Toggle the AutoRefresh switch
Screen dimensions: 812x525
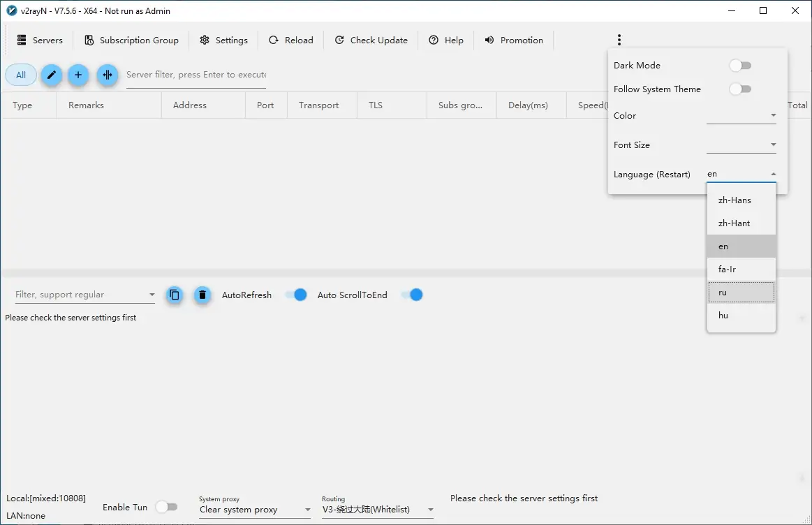[x=296, y=295]
